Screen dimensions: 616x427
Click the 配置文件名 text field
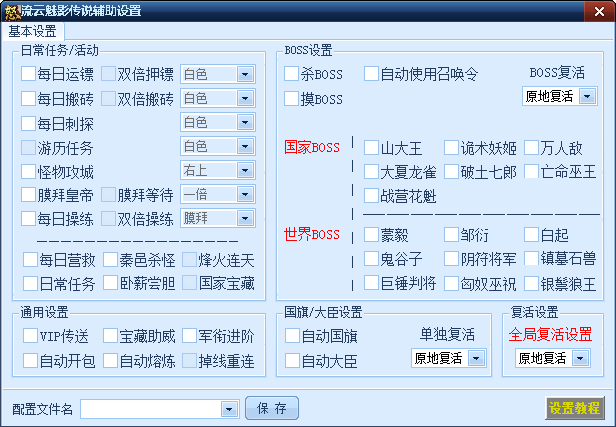pos(150,408)
